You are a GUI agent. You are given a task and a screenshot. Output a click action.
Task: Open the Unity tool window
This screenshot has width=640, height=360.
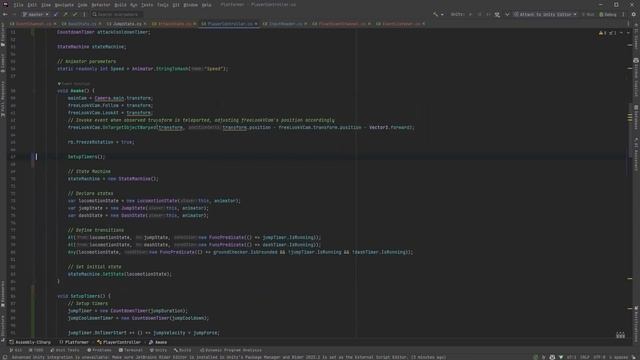pos(158,350)
